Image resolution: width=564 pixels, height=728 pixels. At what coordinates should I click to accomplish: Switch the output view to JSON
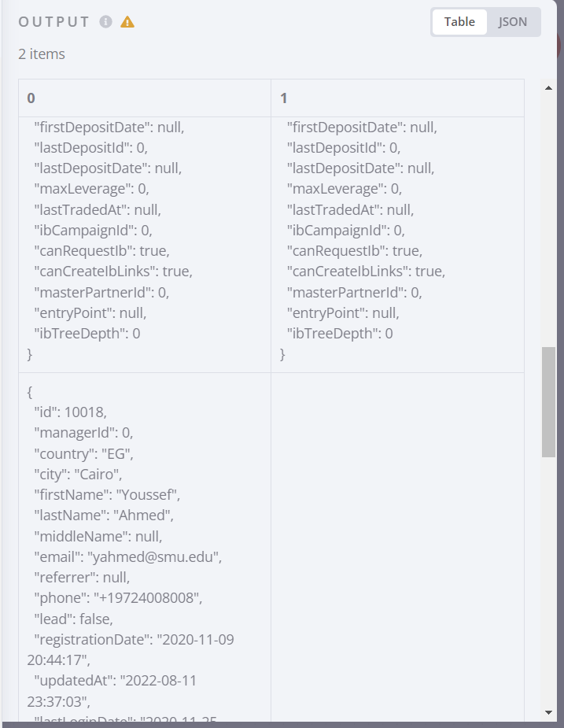(x=511, y=22)
